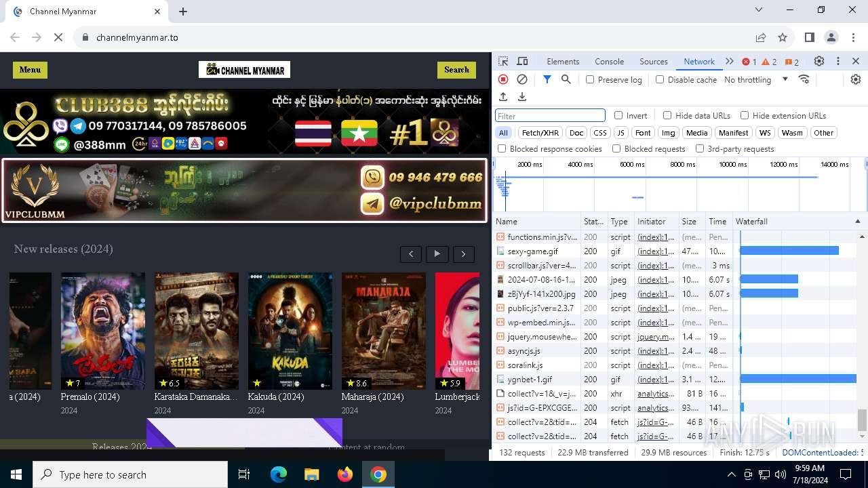Enable Blocked response cookies checkbox
The width and height of the screenshot is (868, 488).
pyautogui.click(x=502, y=148)
